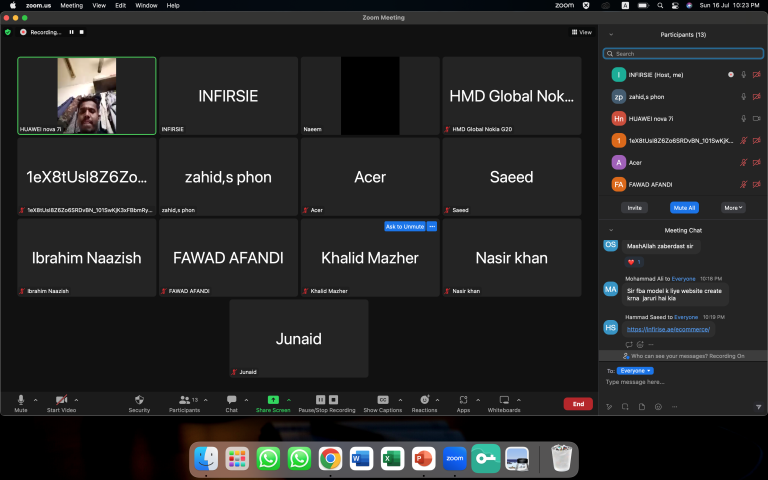Add emoji reaction to Hammad Saeed's message
768x480 pixels.
point(640,344)
